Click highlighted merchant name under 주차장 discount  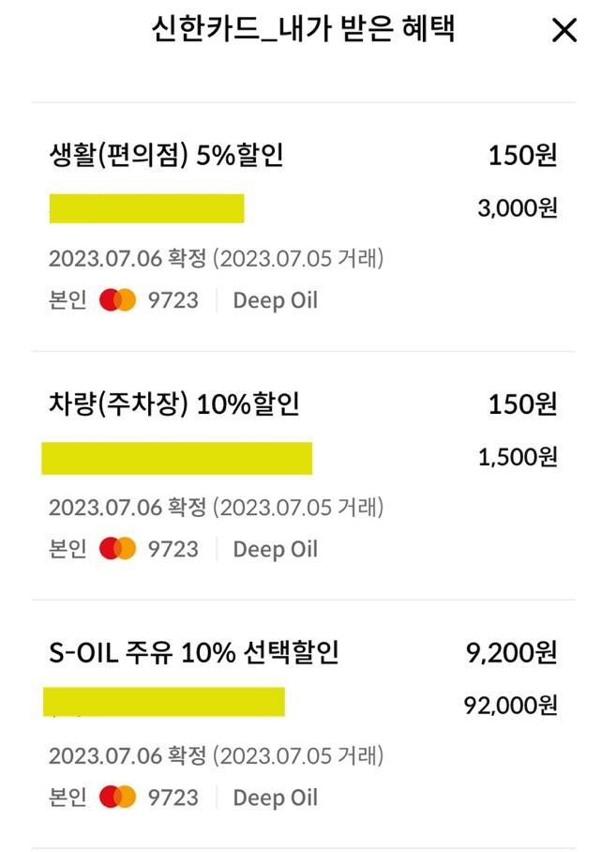coord(176,458)
